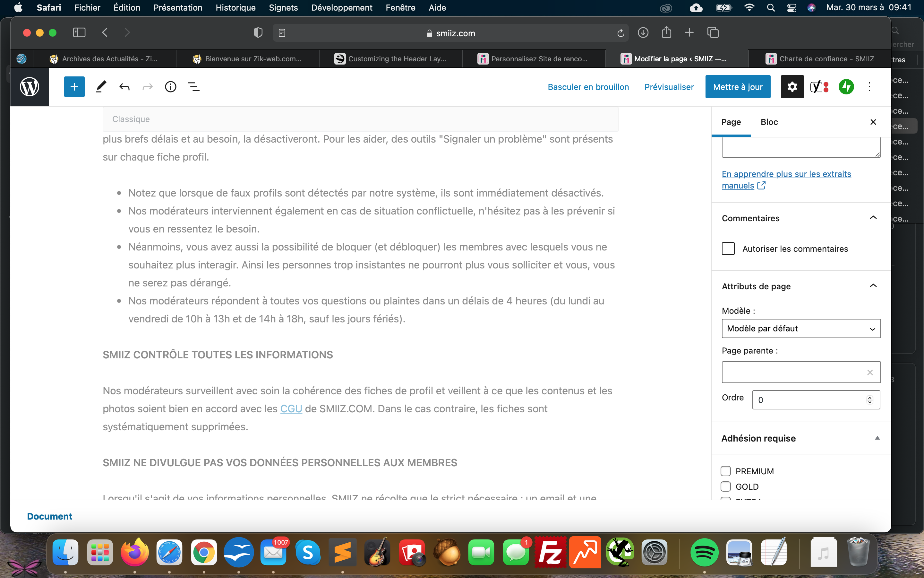The height and width of the screenshot is (578, 924).
Task: Switch to Customizing the Header Layout tab
Action: point(390,59)
